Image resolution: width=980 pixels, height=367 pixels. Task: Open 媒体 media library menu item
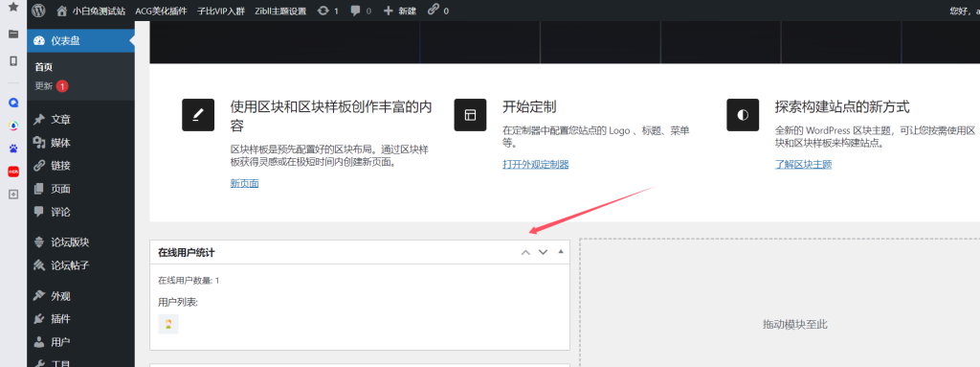pos(80,143)
